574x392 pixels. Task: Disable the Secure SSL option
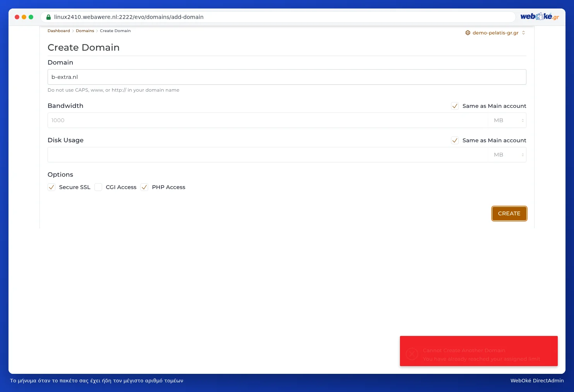(51, 187)
